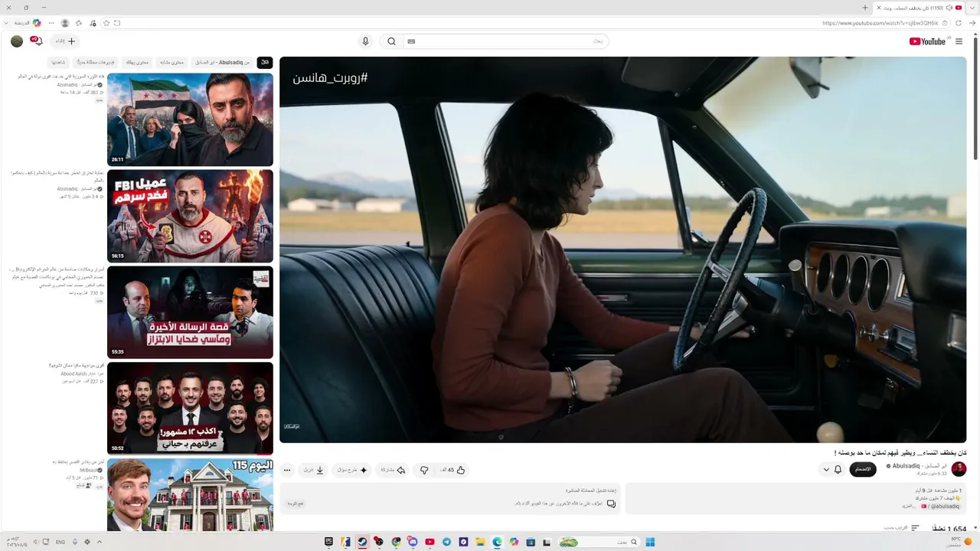The width and height of the screenshot is (980, 551).
Task: Click the فتح اللوحة open panel button
Action: 296,504
